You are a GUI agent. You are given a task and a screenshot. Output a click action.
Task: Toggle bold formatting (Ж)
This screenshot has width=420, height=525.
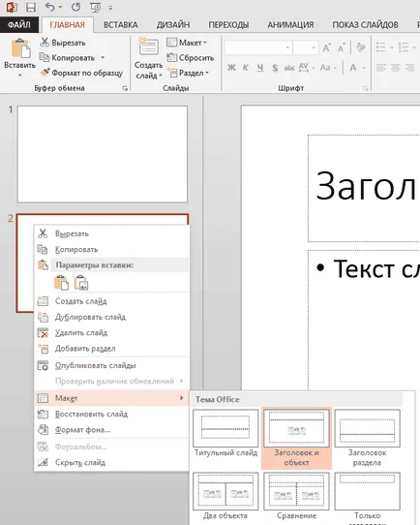[231, 68]
